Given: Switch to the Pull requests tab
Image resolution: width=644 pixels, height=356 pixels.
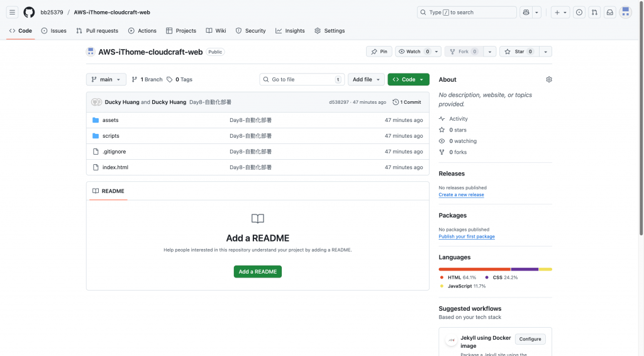Looking at the screenshot, I should point(97,31).
